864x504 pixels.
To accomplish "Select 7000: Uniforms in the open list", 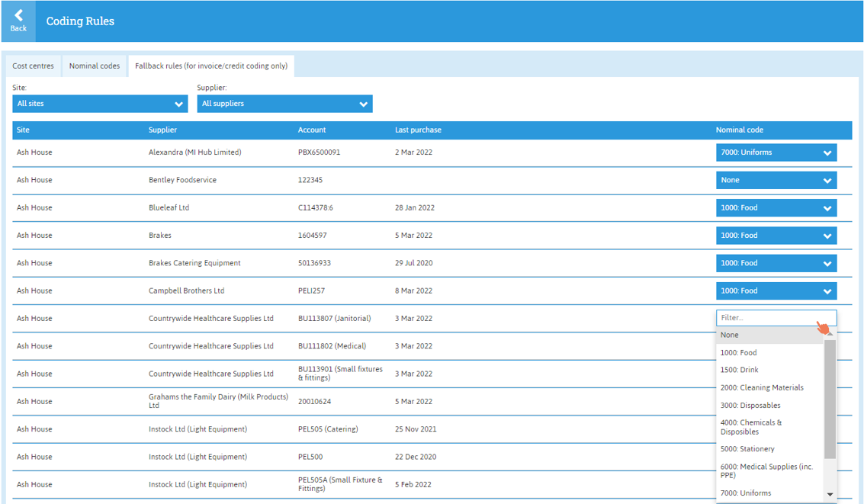I will click(769, 493).
